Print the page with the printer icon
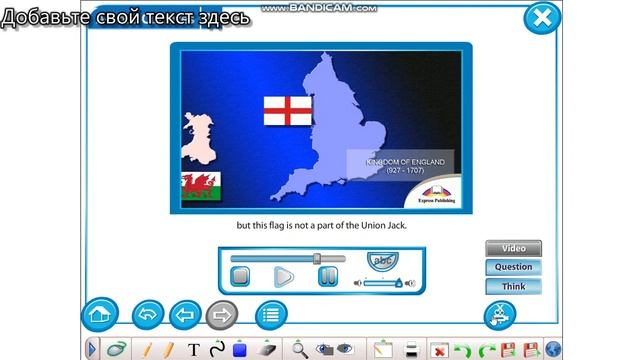640x360 pixels. coord(411,350)
